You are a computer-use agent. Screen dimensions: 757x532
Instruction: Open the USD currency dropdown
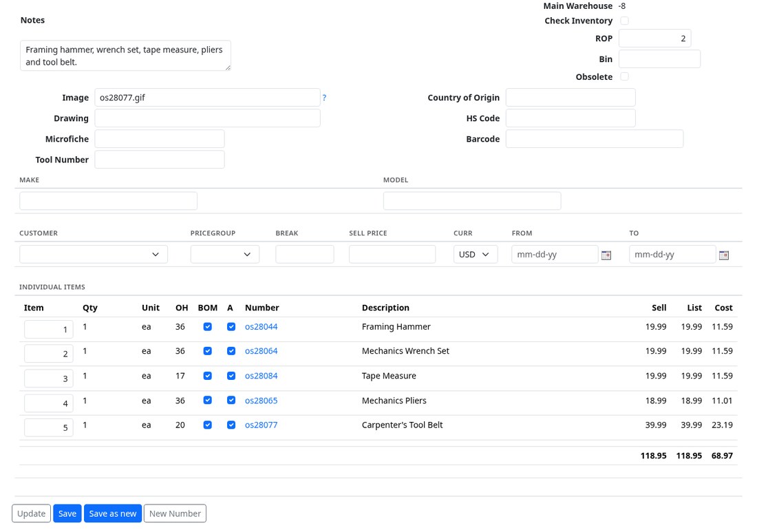(476, 255)
